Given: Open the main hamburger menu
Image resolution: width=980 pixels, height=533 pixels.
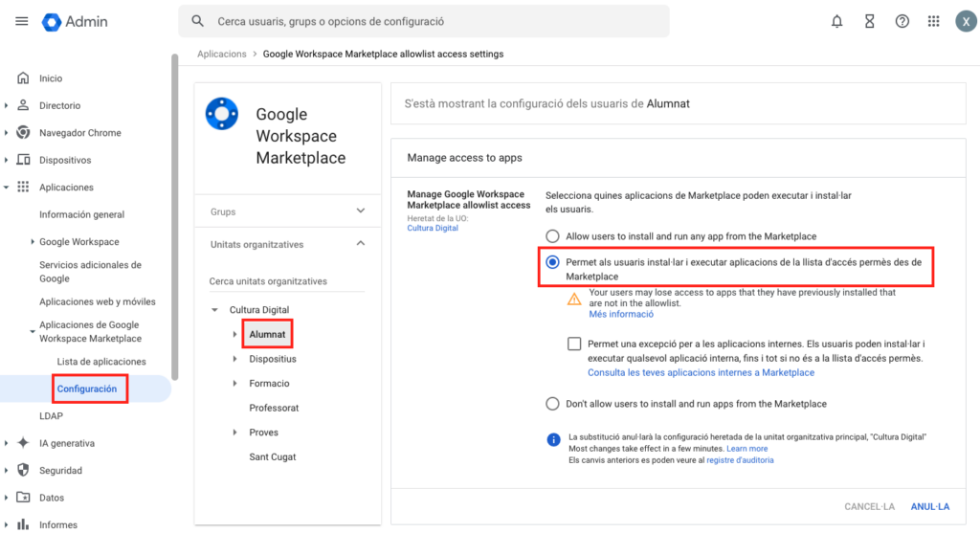Looking at the screenshot, I should [x=21, y=21].
